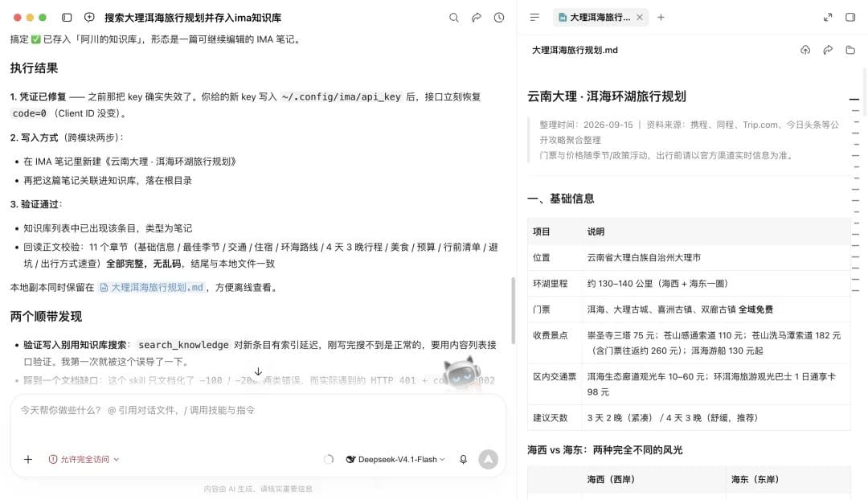
Task: Click the 收费景点 row label
Action: [551, 335]
